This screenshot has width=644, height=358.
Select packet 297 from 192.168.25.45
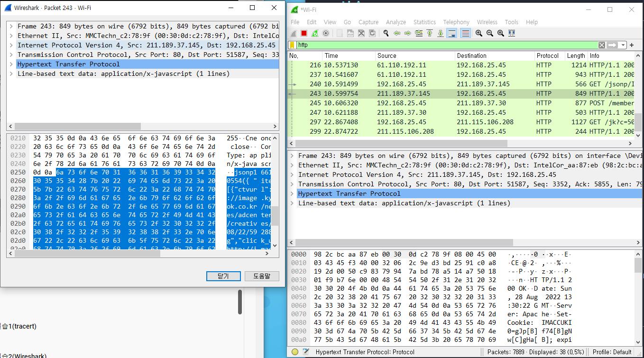pyautogui.click(x=461, y=122)
